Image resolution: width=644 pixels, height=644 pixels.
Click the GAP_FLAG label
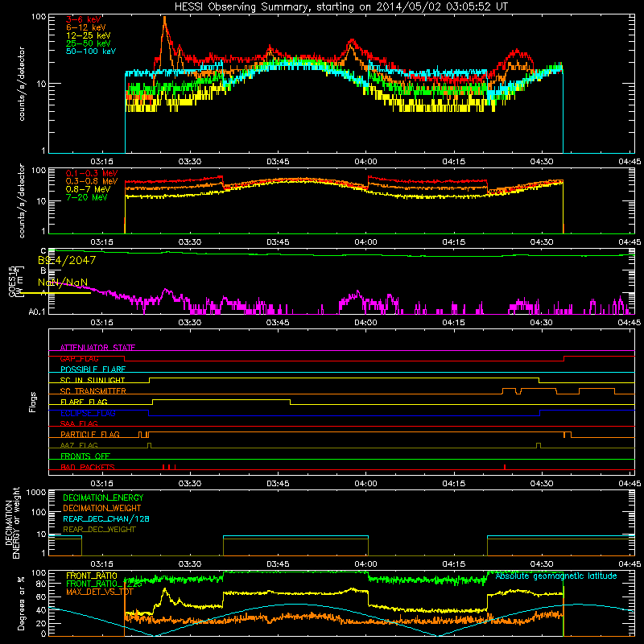[79, 358]
